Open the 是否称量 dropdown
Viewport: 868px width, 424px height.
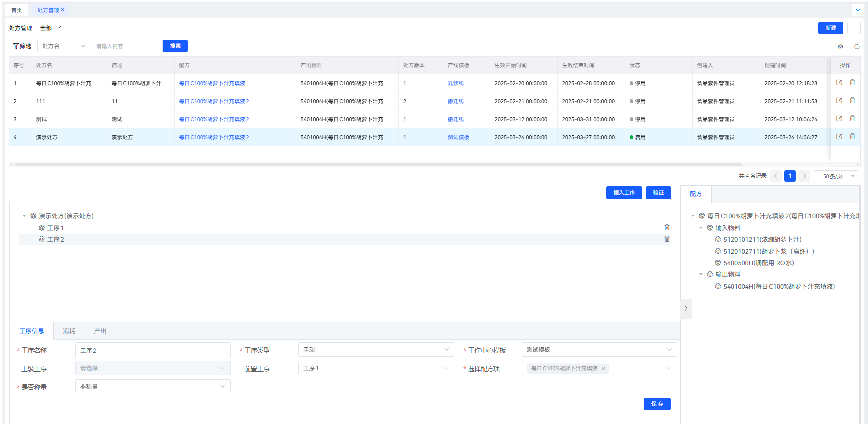click(153, 387)
